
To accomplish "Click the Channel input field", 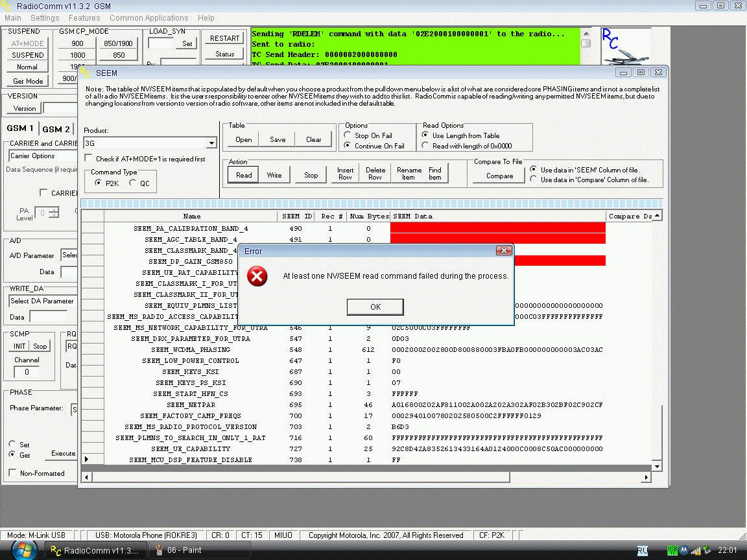I will [27, 372].
